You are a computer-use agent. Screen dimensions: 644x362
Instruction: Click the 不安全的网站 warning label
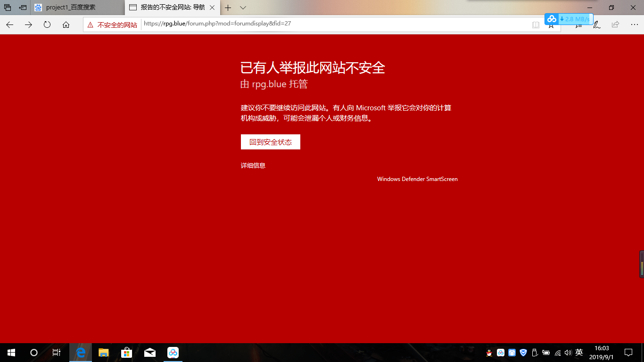tap(117, 25)
